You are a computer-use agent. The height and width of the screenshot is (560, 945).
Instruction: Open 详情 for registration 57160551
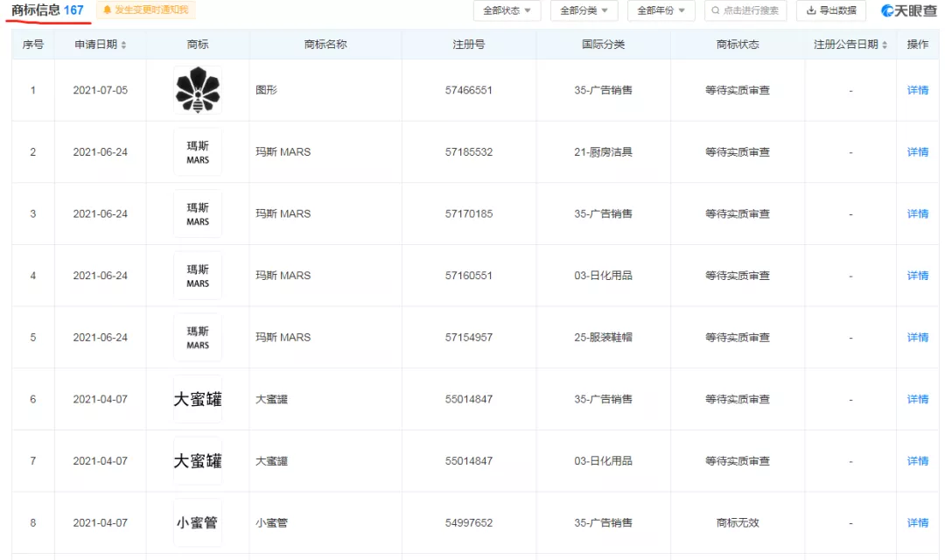pyautogui.click(x=917, y=276)
